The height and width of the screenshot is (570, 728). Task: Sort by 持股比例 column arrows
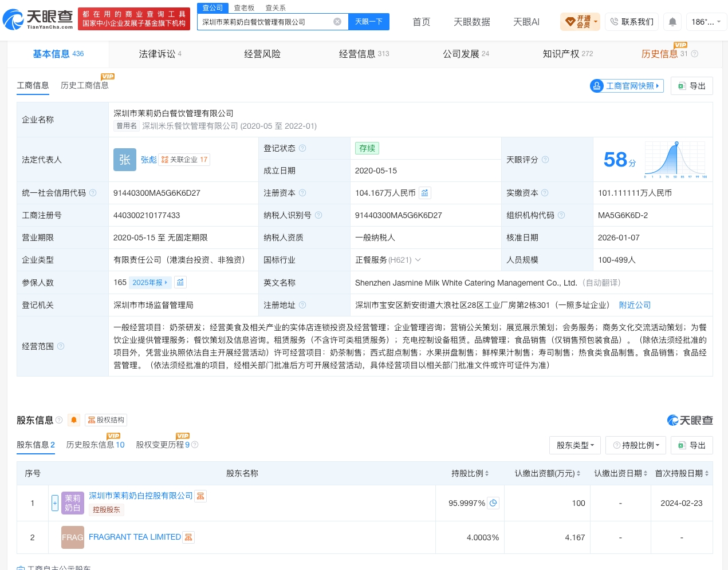pos(487,473)
